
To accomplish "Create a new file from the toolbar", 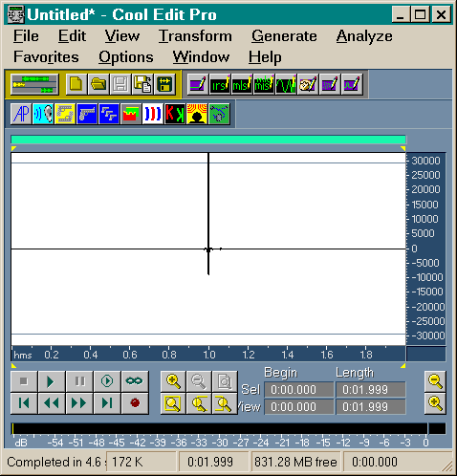I will (76, 84).
